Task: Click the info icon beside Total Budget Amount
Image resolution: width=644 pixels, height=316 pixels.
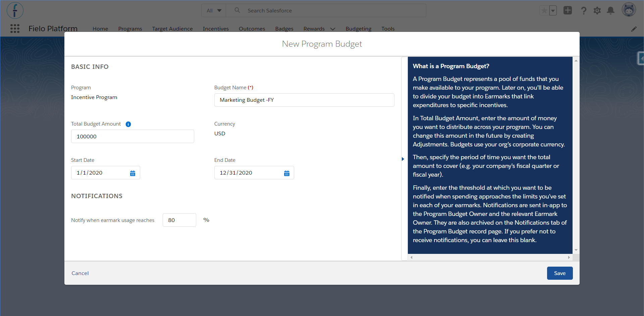Action: pyautogui.click(x=128, y=124)
